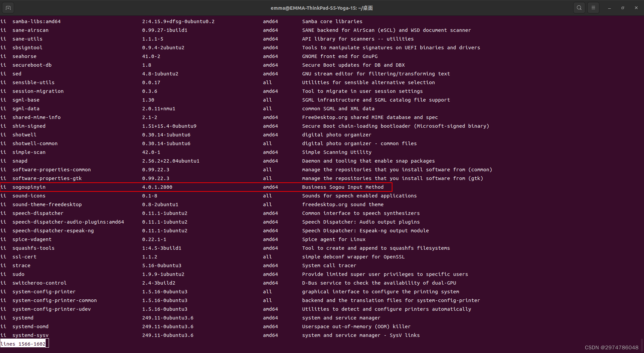The image size is (644, 353).
Task: Close the terminal window
Action: (636, 8)
